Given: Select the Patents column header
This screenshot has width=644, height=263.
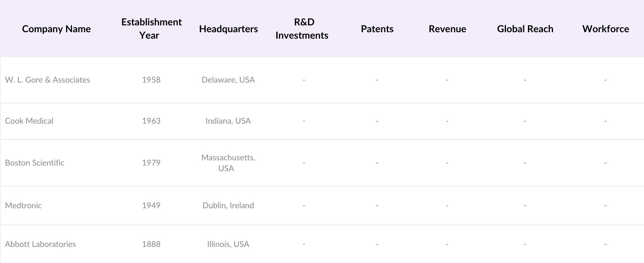Looking at the screenshot, I should coord(377,29).
